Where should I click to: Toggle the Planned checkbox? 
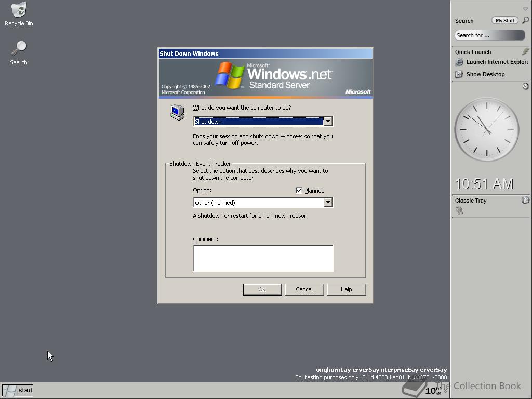299,190
